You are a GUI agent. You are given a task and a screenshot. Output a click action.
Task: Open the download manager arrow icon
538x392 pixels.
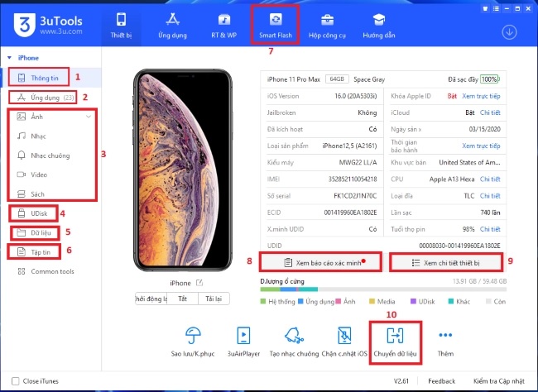click(509, 32)
